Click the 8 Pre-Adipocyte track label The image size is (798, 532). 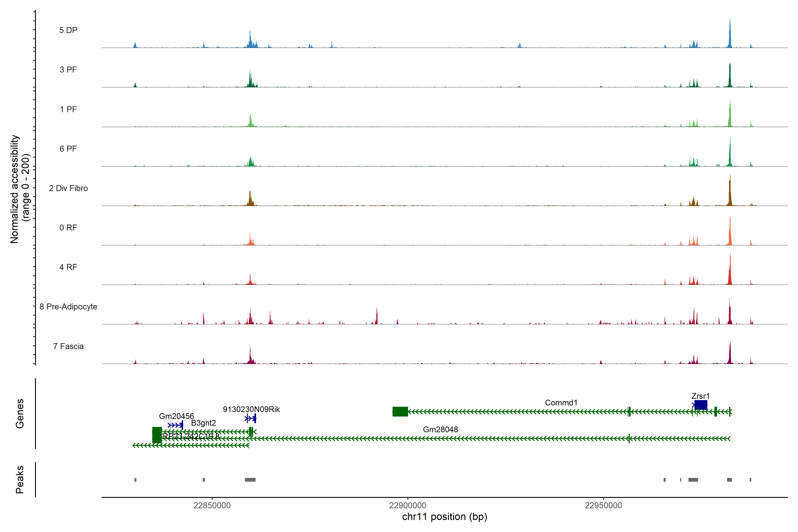click(x=68, y=307)
